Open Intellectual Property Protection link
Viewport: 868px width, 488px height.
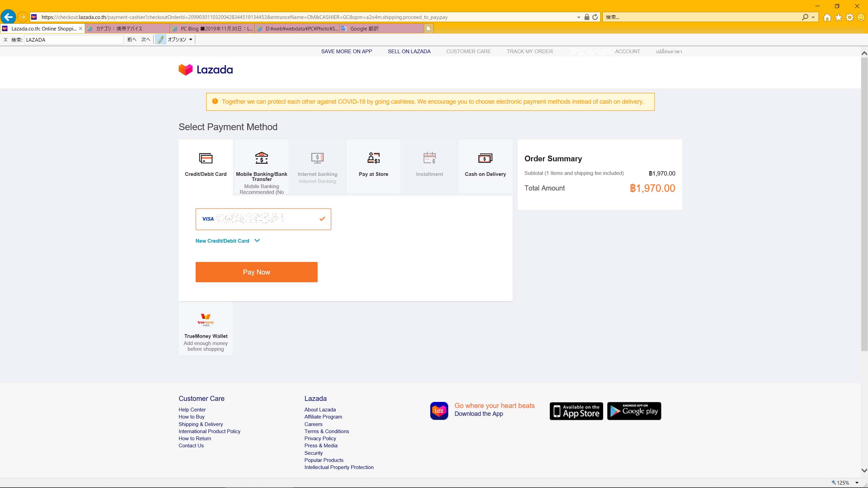tap(339, 467)
